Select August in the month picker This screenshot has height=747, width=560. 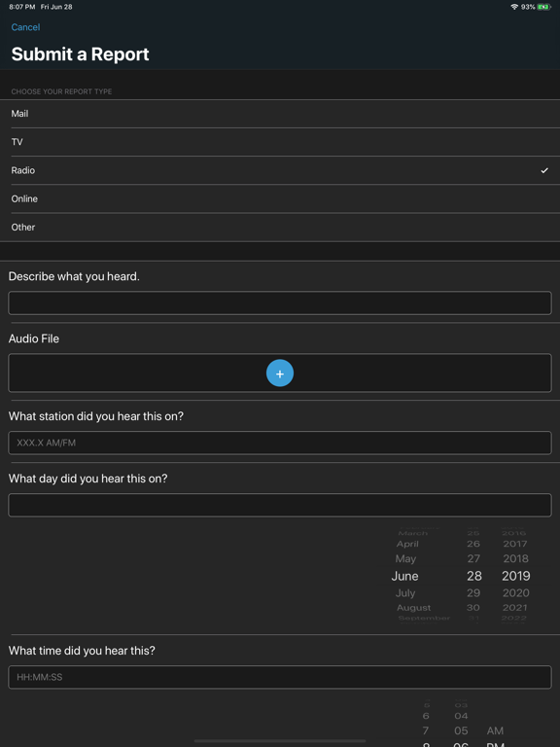pos(414,608)
